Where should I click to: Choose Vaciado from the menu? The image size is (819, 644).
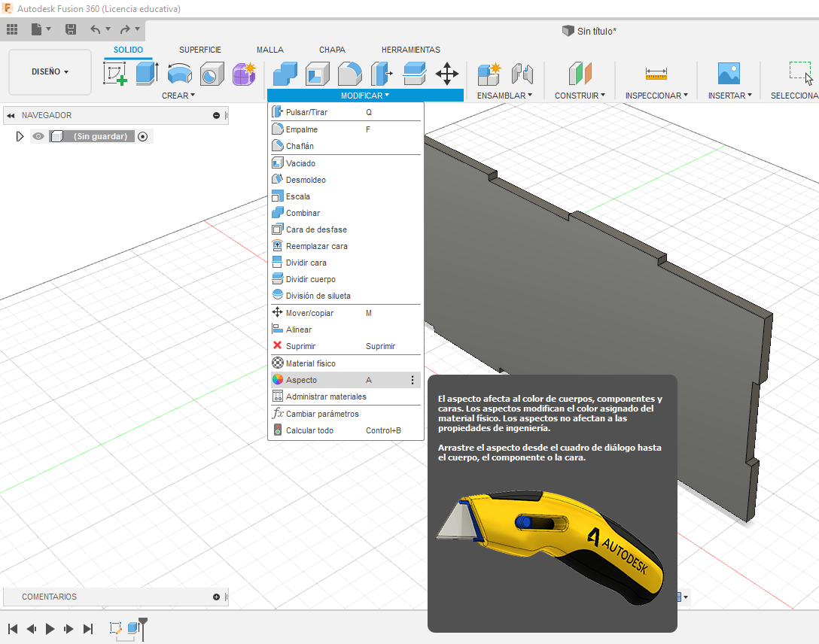pos(346,163)
